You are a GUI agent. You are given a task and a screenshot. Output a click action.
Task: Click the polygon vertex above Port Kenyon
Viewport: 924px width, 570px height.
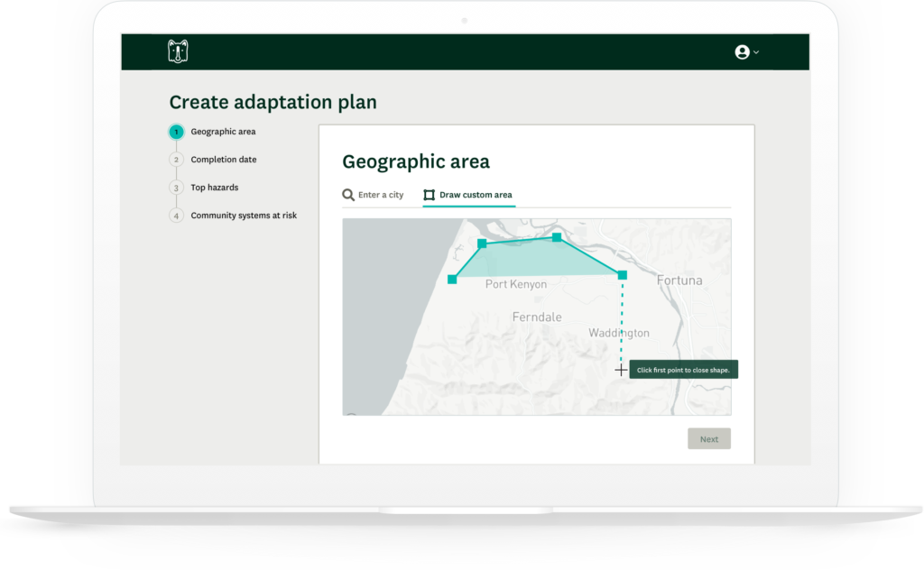coord(482,244)
